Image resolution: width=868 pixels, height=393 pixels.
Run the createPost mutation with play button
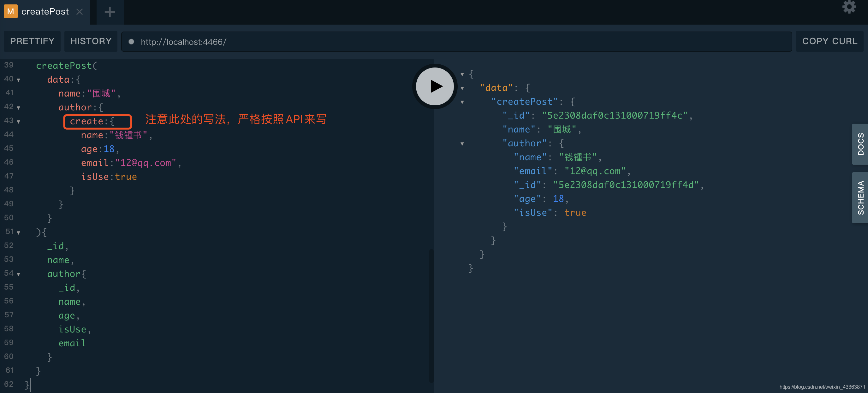tap(435, 86)
